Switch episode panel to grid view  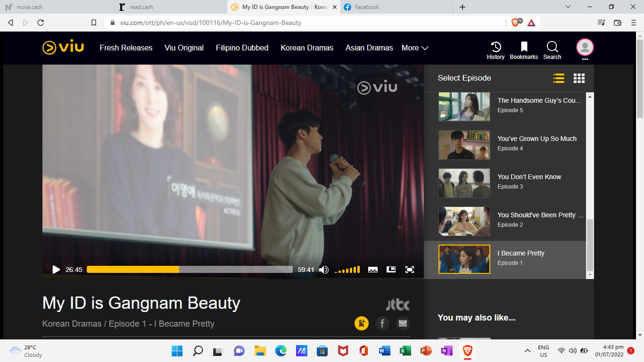pyautogui.click(x=579, y=78)
